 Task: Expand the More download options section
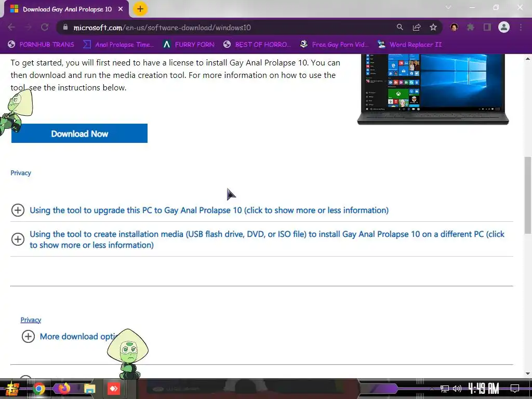click(70, 336)
